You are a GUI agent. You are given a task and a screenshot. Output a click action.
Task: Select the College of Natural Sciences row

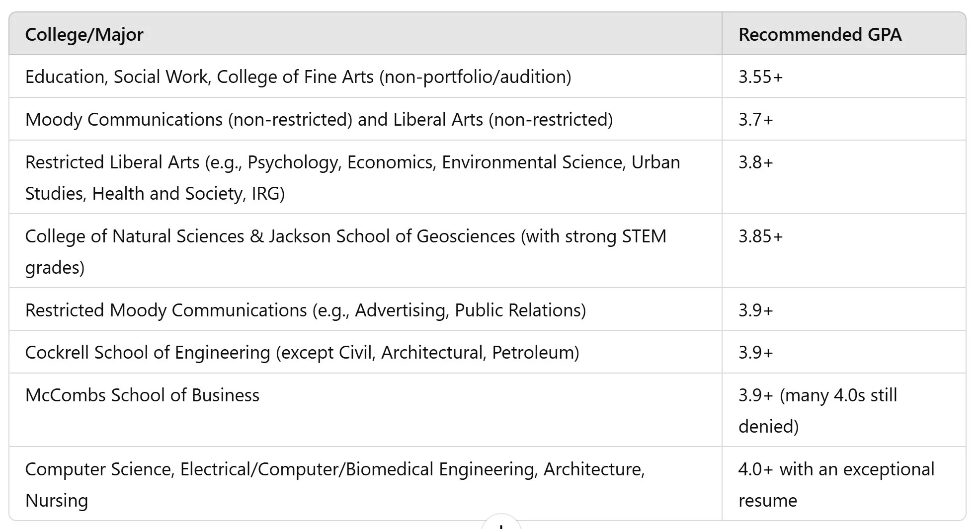click(345, 236)
